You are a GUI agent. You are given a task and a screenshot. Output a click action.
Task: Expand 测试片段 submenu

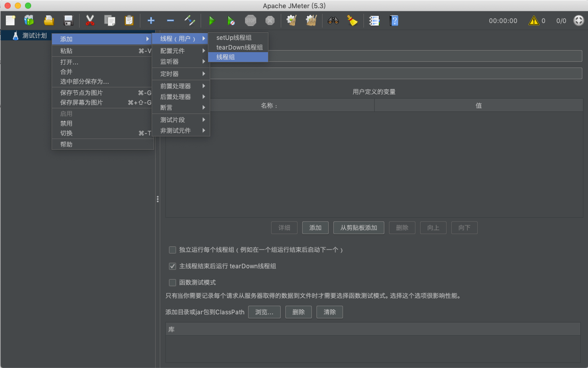[x=181, y=120]
